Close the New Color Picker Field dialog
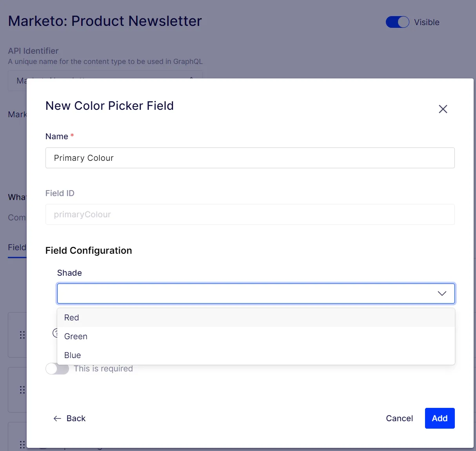Screen dimensions: 476x451 443,109
